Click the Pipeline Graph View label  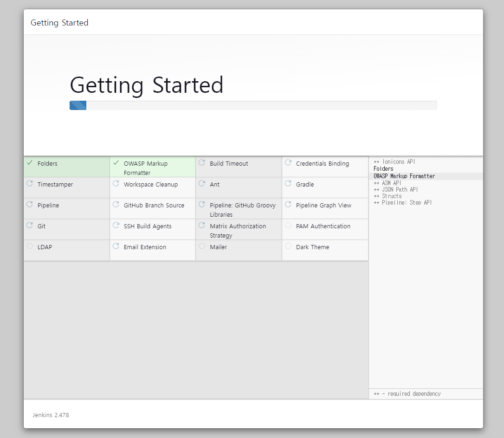tap(323, 206)
